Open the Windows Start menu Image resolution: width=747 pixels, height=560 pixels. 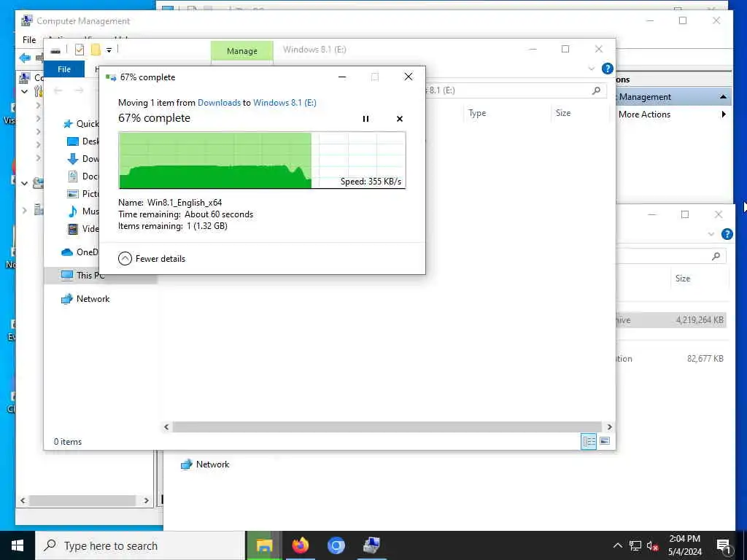point(18,545)
